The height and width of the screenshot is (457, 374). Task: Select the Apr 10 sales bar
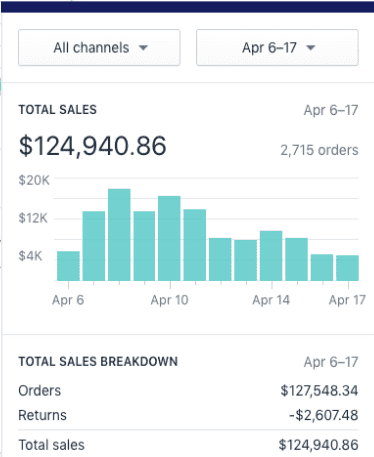pos(169,238)
